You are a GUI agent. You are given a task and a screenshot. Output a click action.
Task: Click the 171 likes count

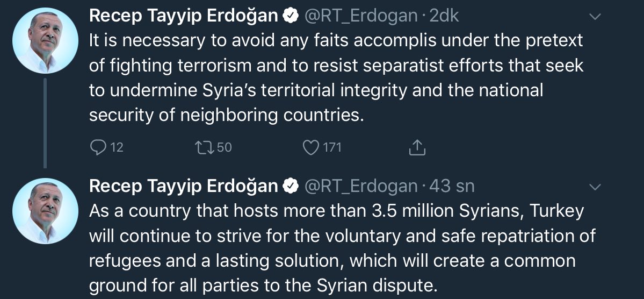coord(332,147)
